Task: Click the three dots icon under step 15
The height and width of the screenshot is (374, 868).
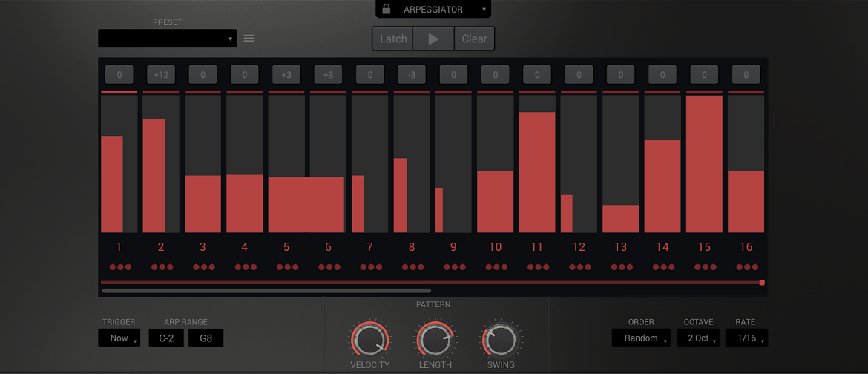Action: (x=706, y=267)
